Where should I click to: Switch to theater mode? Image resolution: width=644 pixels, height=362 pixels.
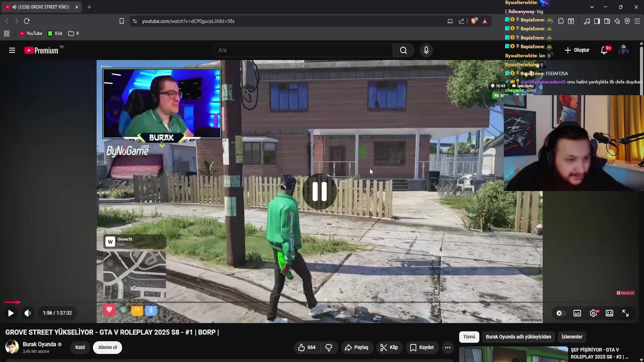point(609,313)
